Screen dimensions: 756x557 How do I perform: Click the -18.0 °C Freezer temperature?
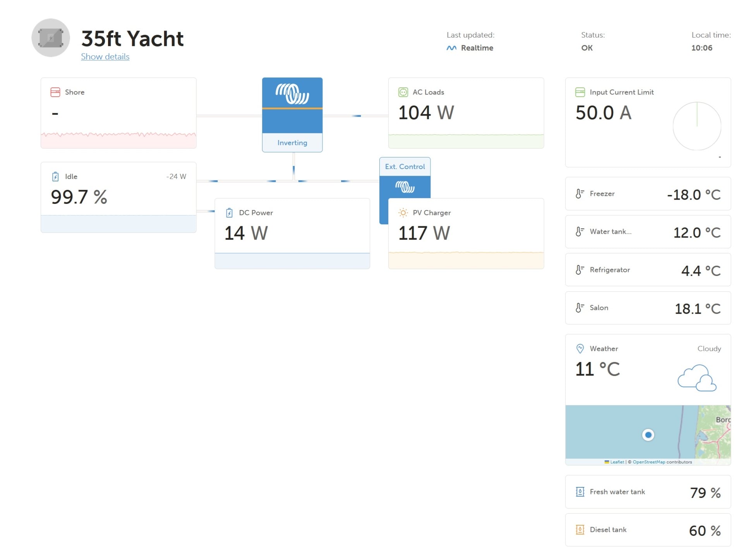click(x=694, y=195)
